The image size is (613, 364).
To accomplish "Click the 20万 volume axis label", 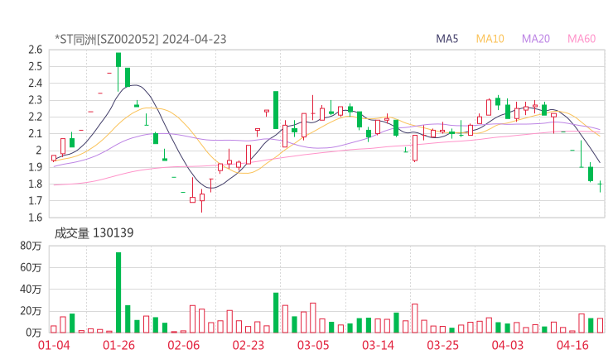I will (x=31, y=311).
